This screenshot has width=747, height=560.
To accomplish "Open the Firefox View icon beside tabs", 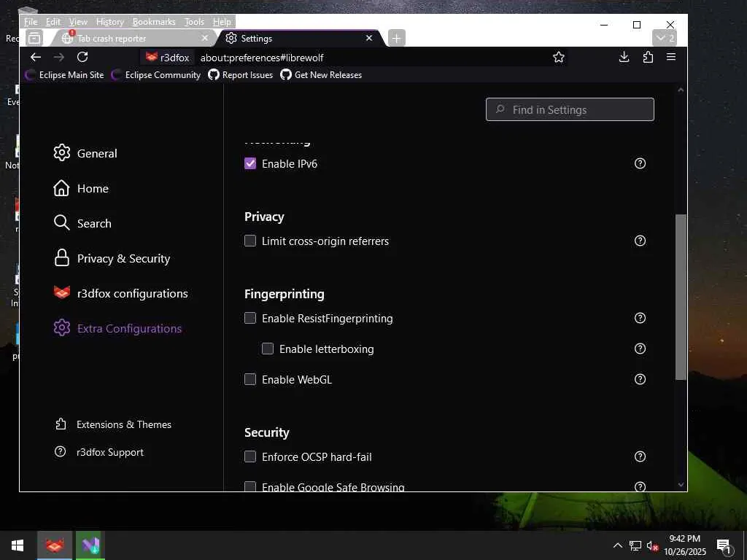I will pyautogui.click(x=35, y=38).
